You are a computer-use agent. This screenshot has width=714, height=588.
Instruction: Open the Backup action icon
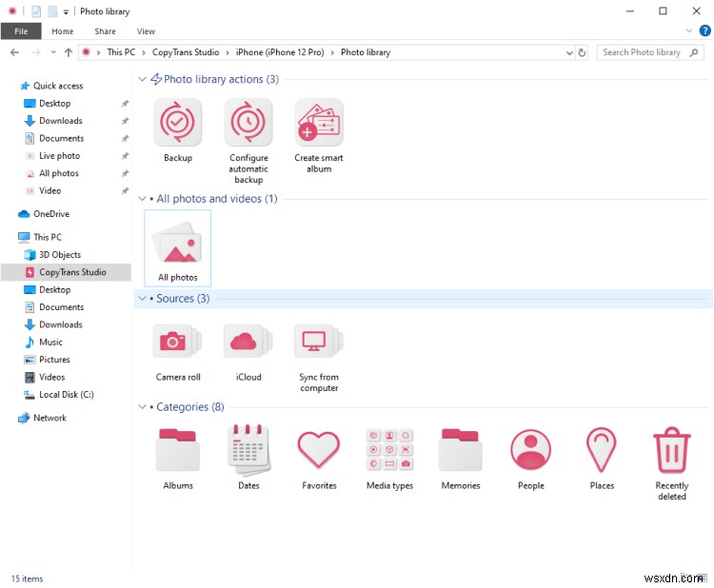[178, 122]
